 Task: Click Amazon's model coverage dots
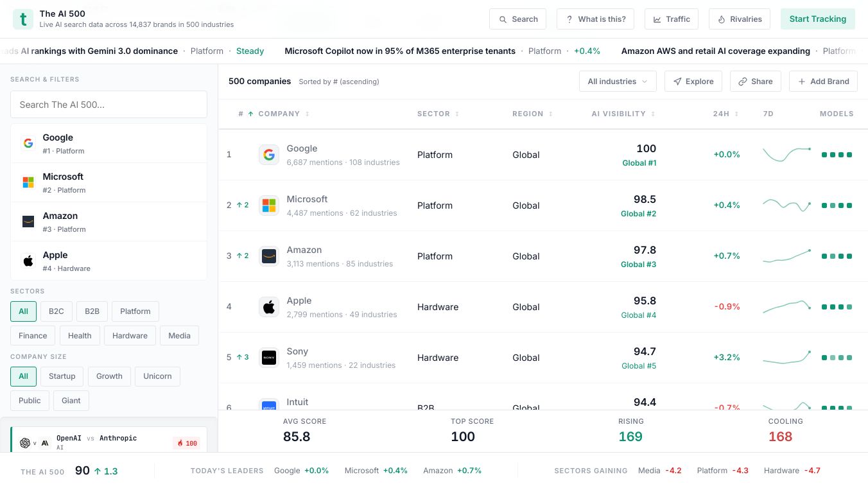pyautogui.click(x=837, y=256)
